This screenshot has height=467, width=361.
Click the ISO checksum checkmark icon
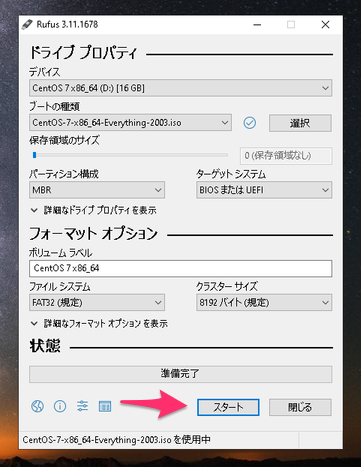250,123
